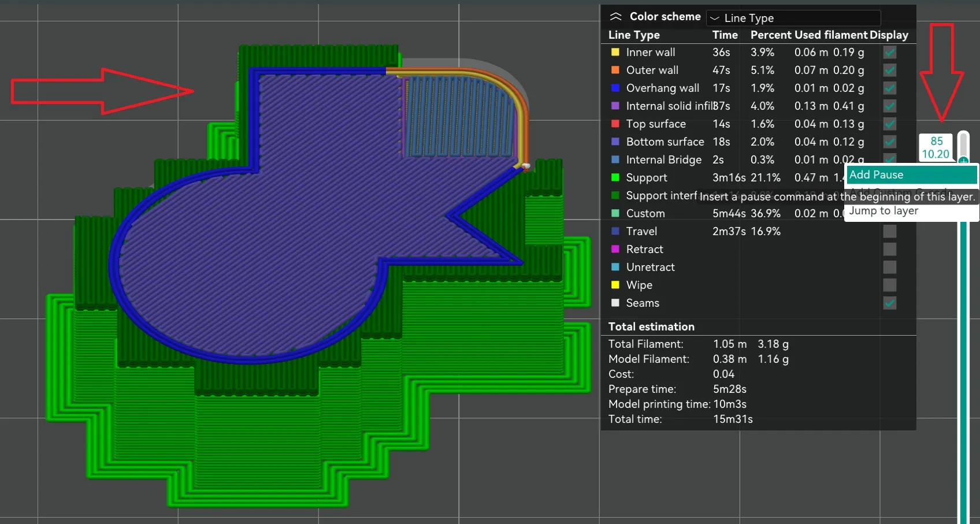Click the yellow Wipe color swatch
980x524 pixels.
click(x=615, y=285)
